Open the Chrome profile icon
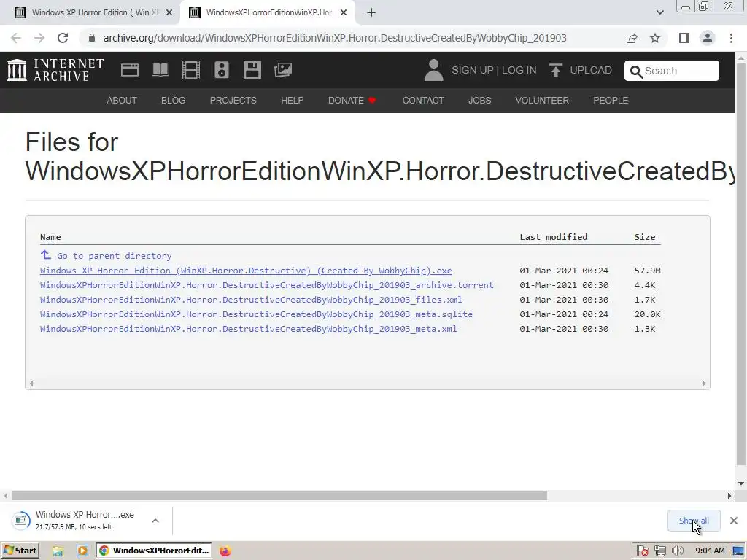The width and height of the screenshot is (747, 560). pyautogui.click(x=708, y=38)
